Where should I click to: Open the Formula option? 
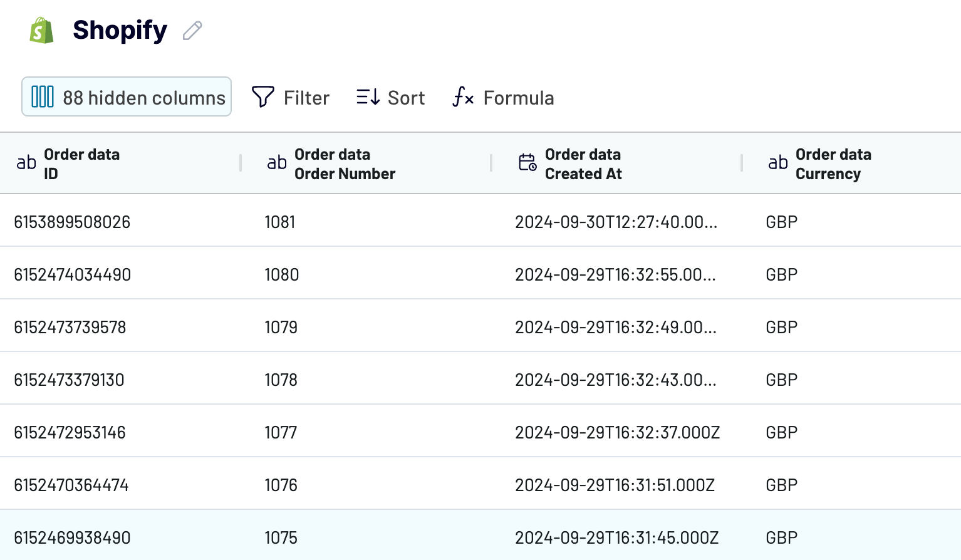pyautogui.click(x=504, y=97)
